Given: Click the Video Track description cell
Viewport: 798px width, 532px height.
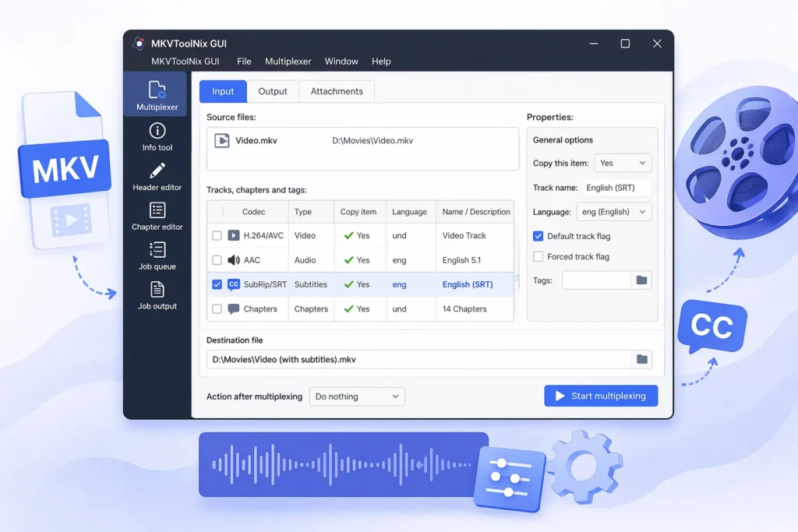Looking at the screenshot, I should [x=464, y=235].
